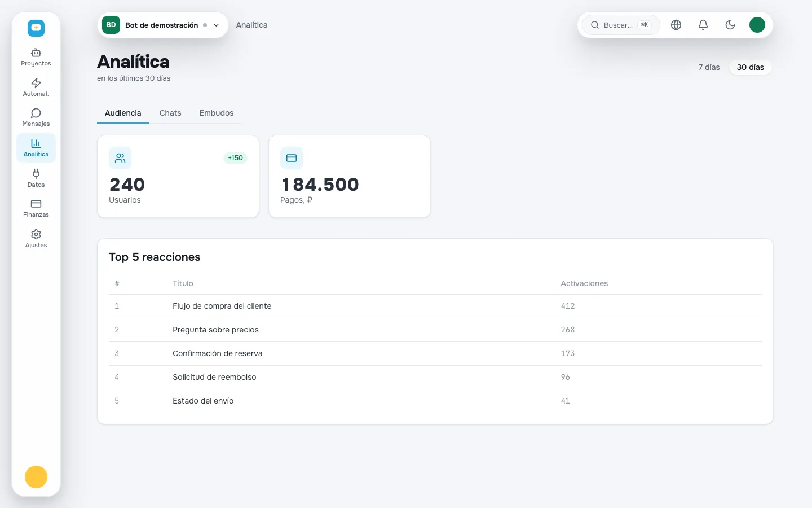Go to Automat. section in sidebar
Image resolution: width=812 pixels, height=508 pixels.
point(36,87)
